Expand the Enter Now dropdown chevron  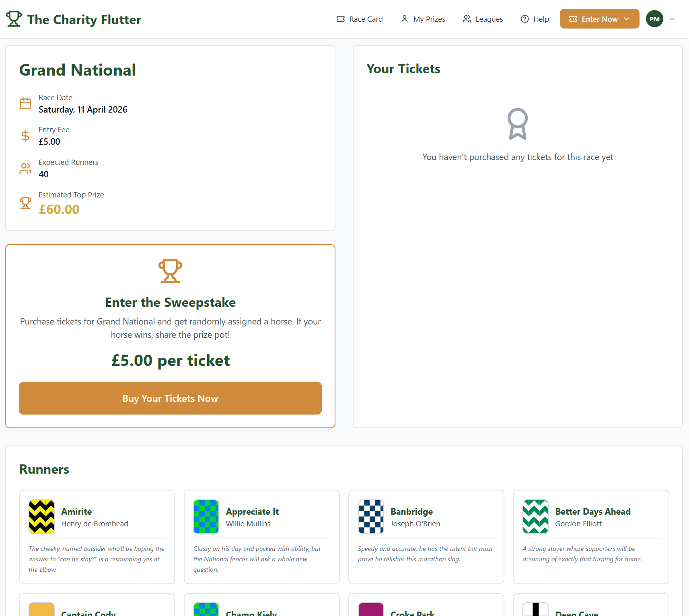point(627,18)
